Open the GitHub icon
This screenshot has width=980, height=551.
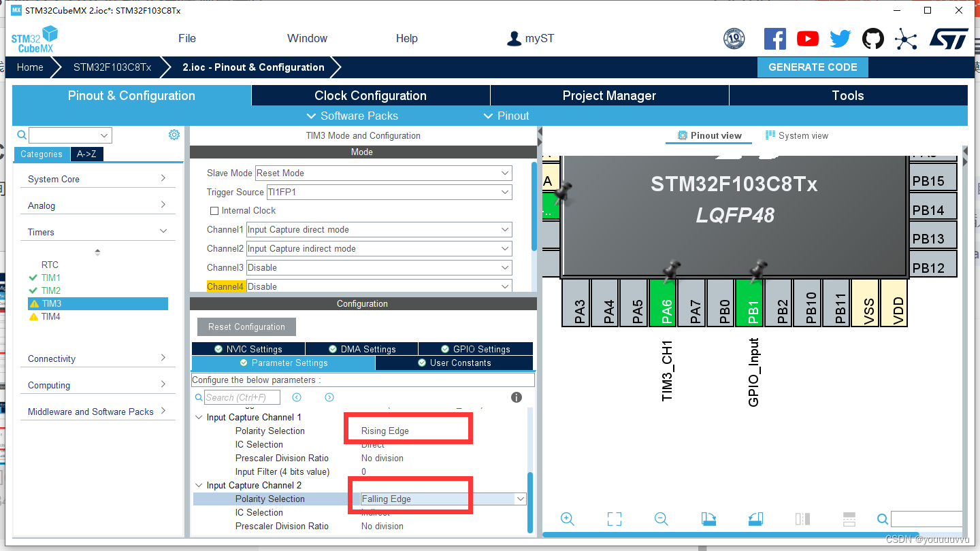tap(873, 39)
